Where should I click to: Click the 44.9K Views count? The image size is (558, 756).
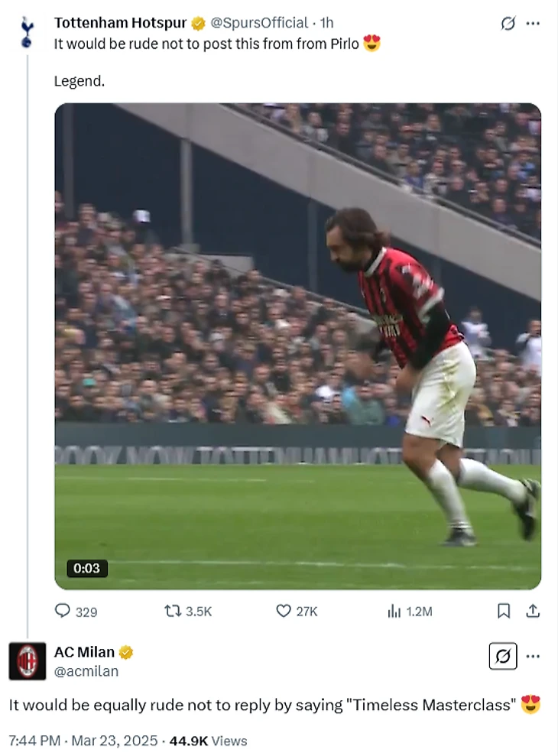coord(208,741)
